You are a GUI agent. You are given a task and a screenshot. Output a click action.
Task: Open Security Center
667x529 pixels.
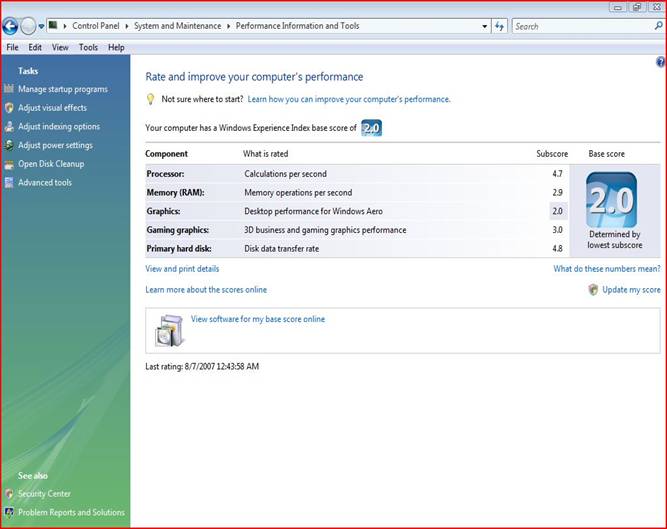[44, 494]
